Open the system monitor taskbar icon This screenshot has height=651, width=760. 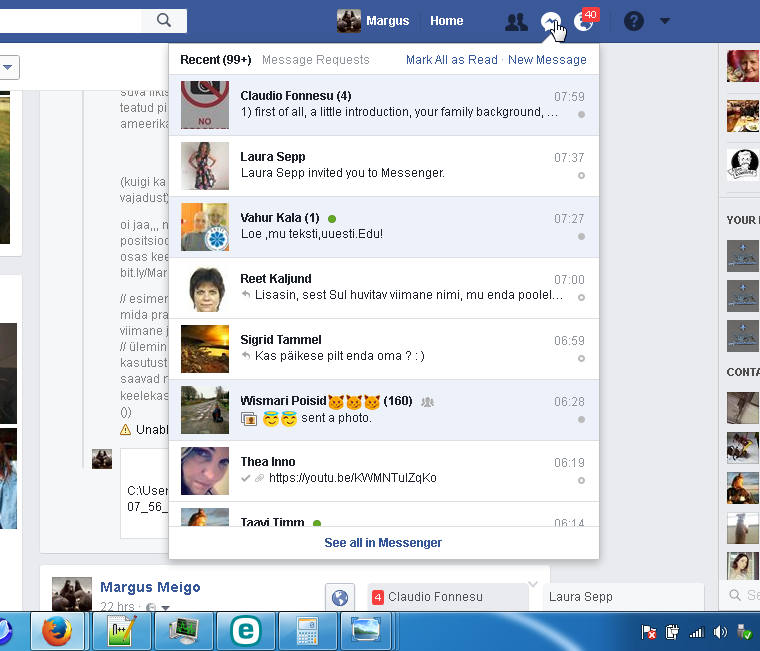184,631
